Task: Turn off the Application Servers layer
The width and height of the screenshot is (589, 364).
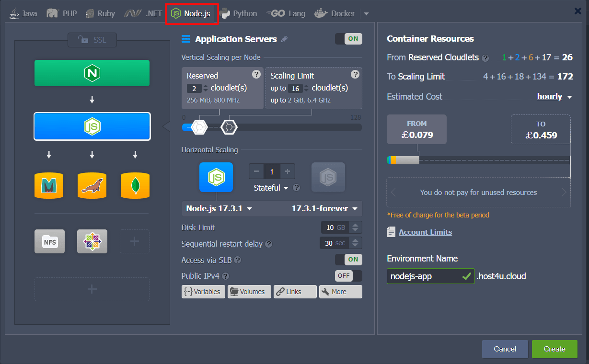Action: coord(348,39)
